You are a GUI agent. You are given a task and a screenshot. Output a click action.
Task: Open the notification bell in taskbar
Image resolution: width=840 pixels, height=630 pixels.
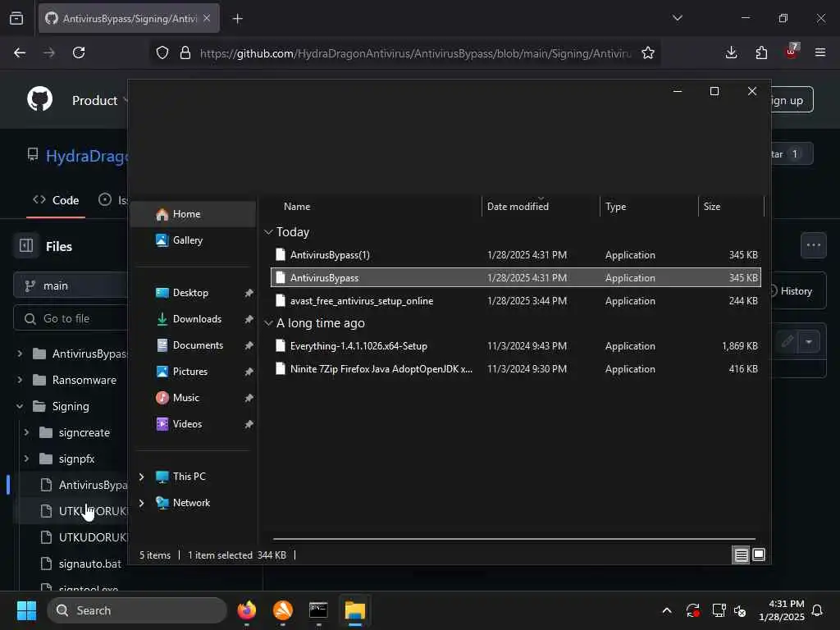click(817, 610)
